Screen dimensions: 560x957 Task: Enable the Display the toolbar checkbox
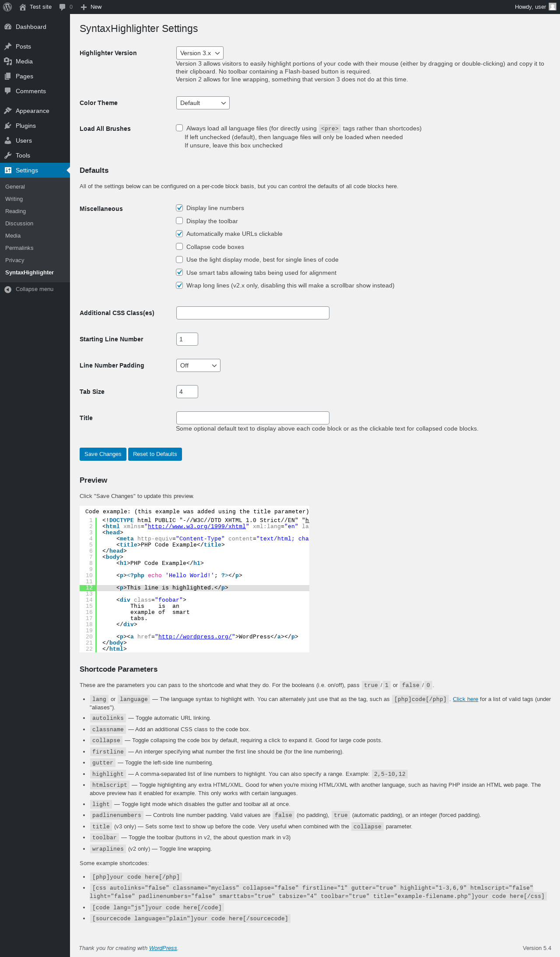click(x=179, y=221)
